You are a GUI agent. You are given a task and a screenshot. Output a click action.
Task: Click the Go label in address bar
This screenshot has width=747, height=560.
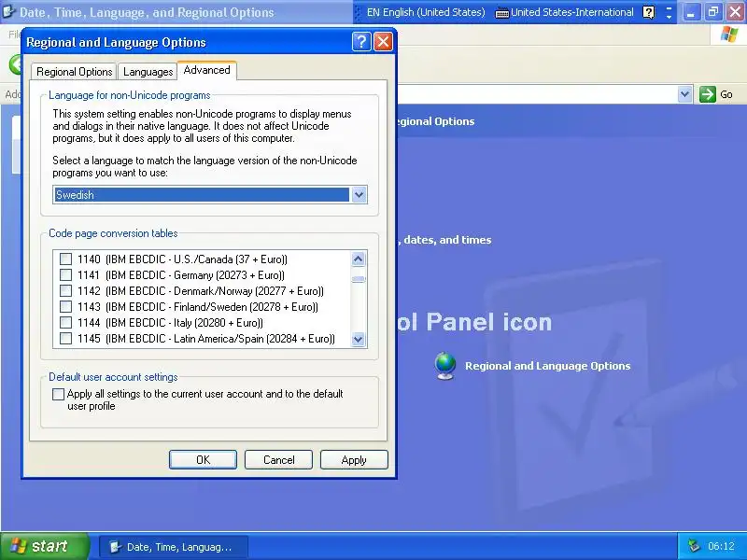[726, 94]
